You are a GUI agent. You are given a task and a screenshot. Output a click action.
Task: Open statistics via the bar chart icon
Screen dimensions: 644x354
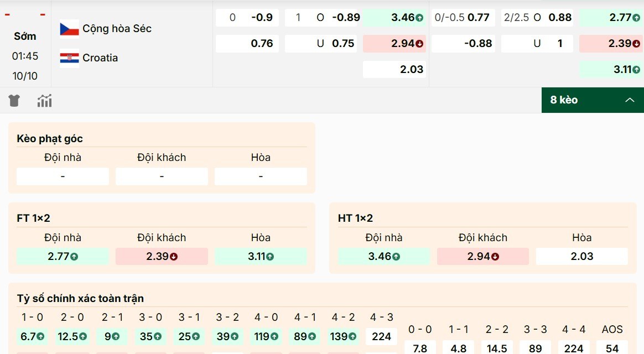pos(44,100)
